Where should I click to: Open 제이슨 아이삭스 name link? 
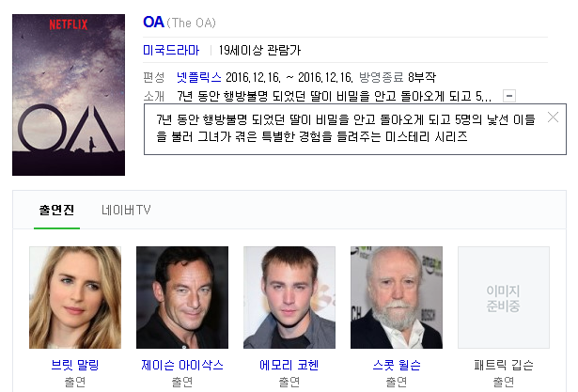pyautogui.click(x=182, y=365)
